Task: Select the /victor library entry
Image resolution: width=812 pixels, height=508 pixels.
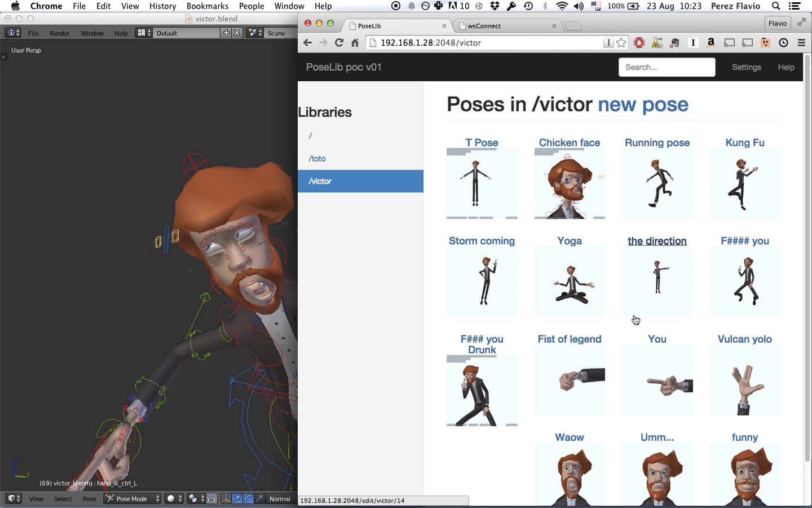Action: (360, 181)
